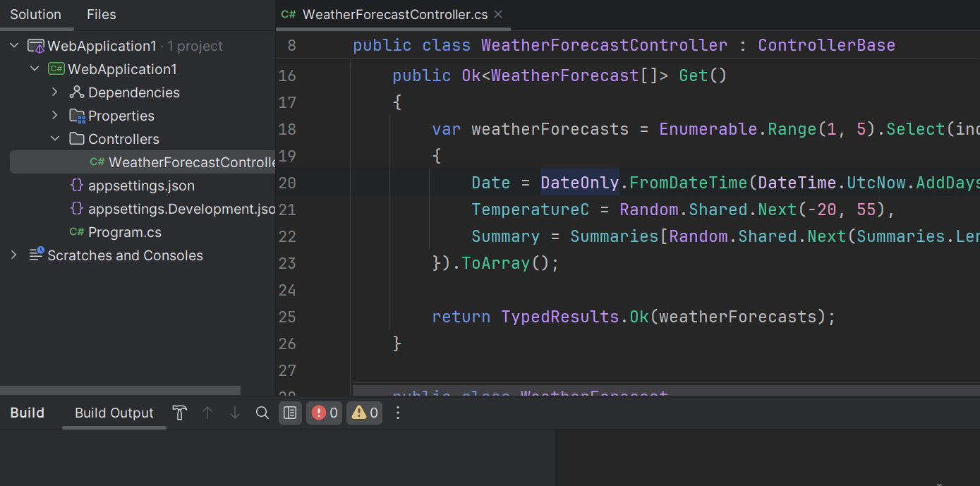
Task: Toggle the text output view icon
Action: pyautogui.click(x=290, y=413)
